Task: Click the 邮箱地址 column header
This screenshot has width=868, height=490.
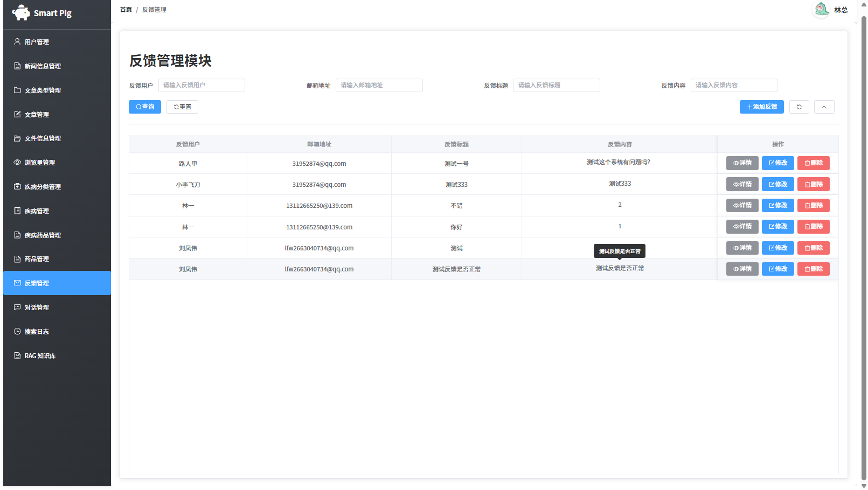Action: pos(319,144)
